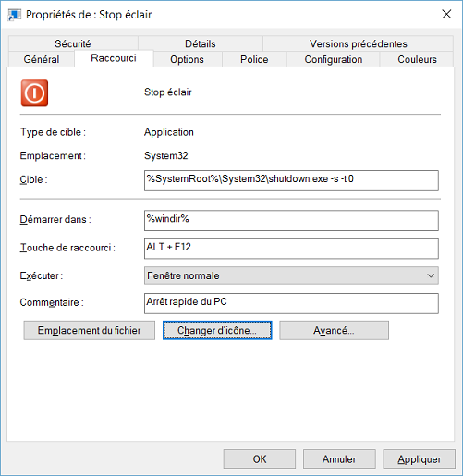This screenshot has height=476, width=463.
Task: Switch to the Général tab
Action: (x=42, y=59)
